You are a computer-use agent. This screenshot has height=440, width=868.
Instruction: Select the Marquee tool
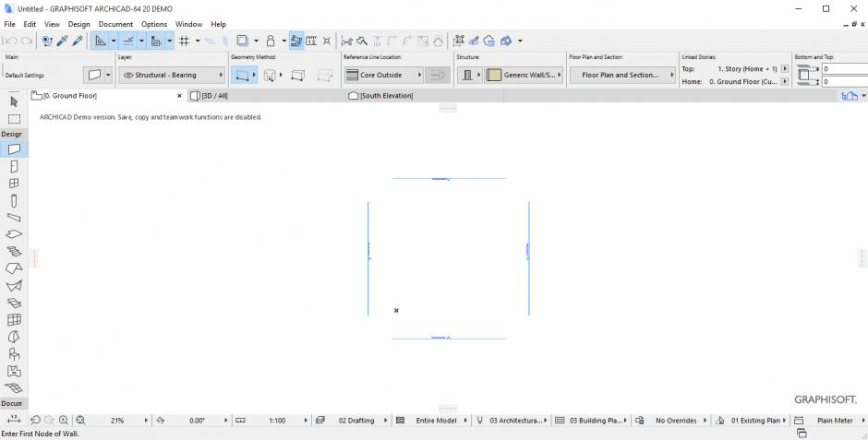click(14, 119)
